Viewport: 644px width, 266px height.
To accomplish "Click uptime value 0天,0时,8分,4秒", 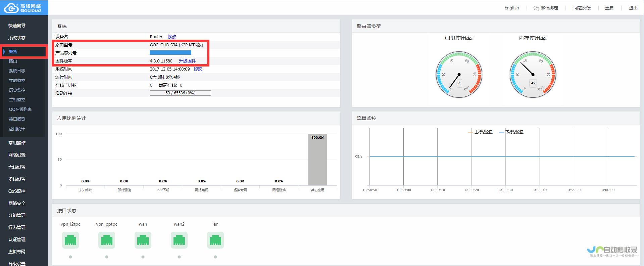I will point(165,77).
